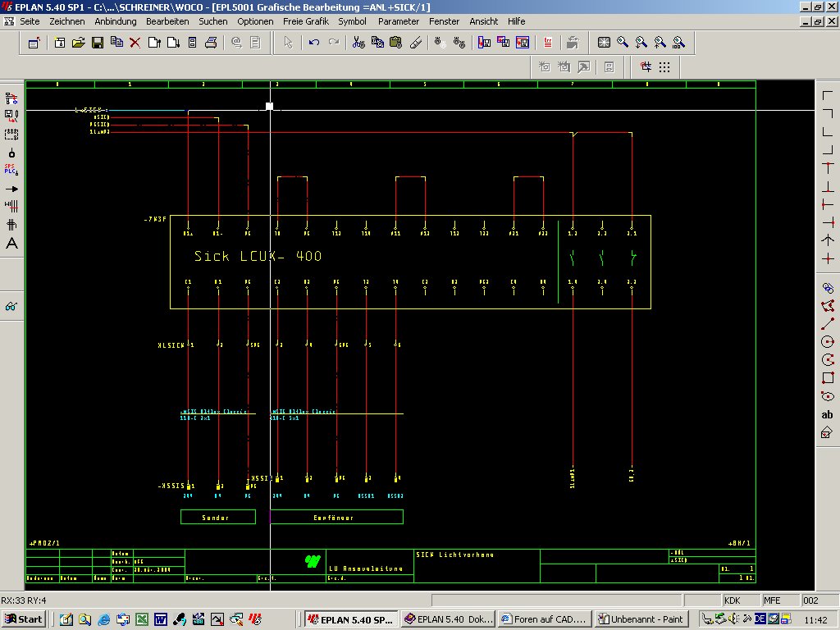Open the Hilfe menu
840x630 pixels.
pyautogui.click(x=516, y=21)
